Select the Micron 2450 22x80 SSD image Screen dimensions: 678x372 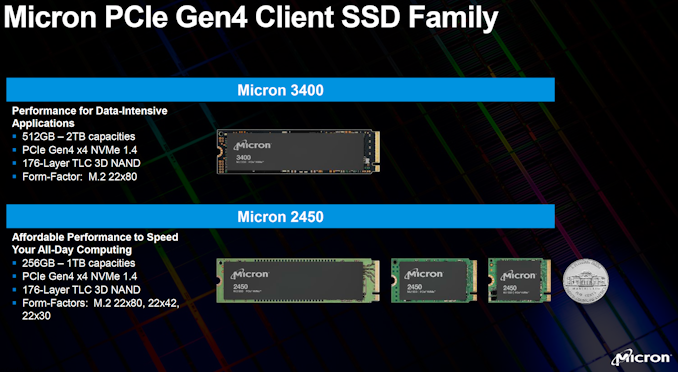click(298, 280)
